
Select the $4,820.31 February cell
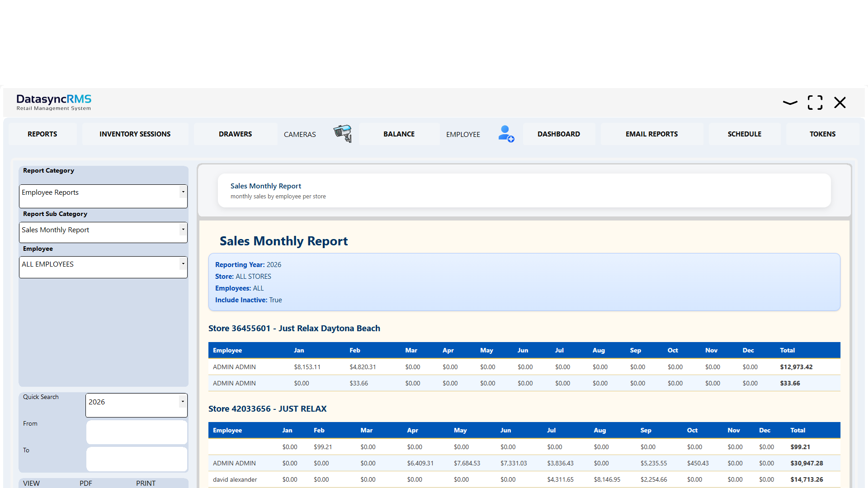click(x=363, y=367)
